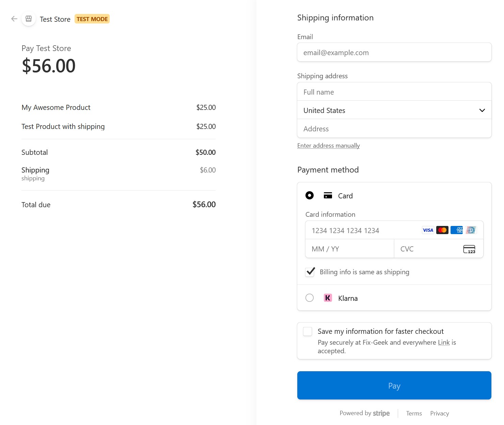Click the Test Store storefront icon
This screenshot has height=425, width=504.
point(29,19)
